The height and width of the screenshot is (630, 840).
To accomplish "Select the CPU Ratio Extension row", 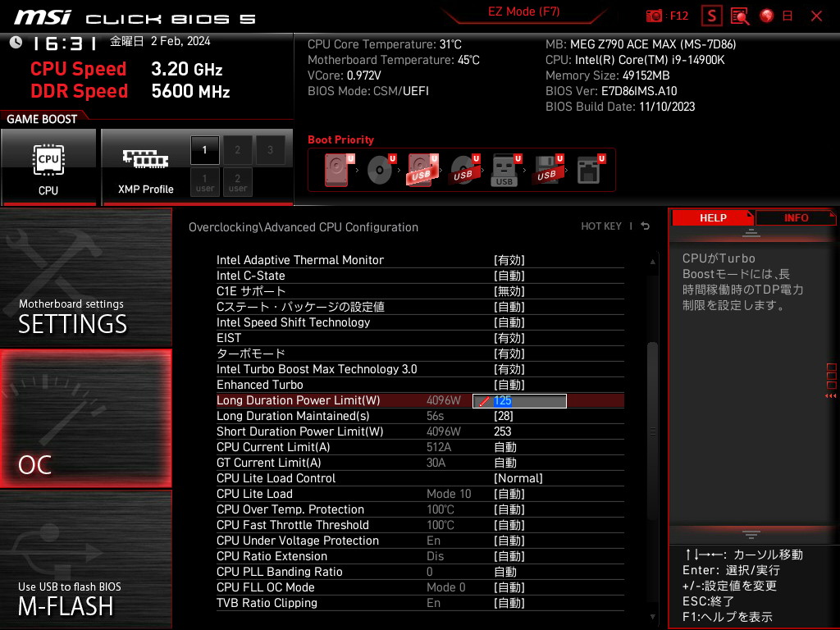I will click(x=420, y=556).
